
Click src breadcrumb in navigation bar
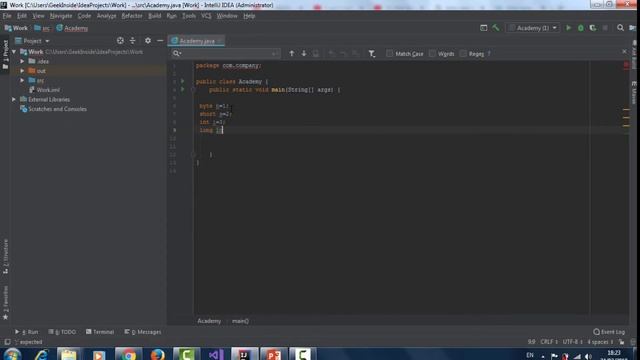coord(42,28)
